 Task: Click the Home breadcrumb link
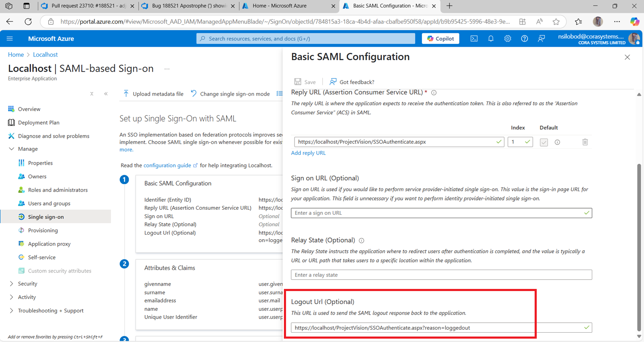[x=16, y=55]
